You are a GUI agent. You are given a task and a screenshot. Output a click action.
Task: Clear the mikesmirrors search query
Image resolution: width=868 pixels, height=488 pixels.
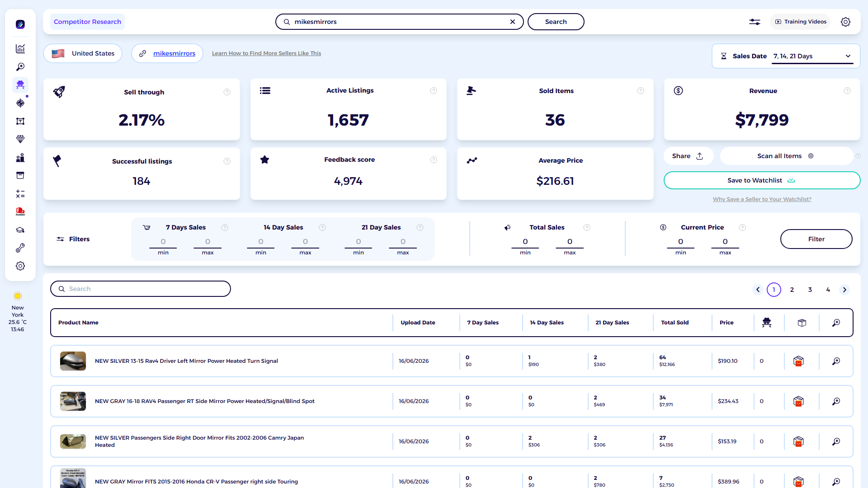coord(513,22)
